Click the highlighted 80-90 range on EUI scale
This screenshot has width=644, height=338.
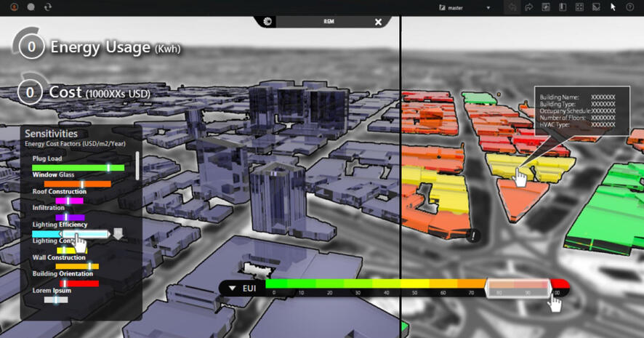[518, 288]
